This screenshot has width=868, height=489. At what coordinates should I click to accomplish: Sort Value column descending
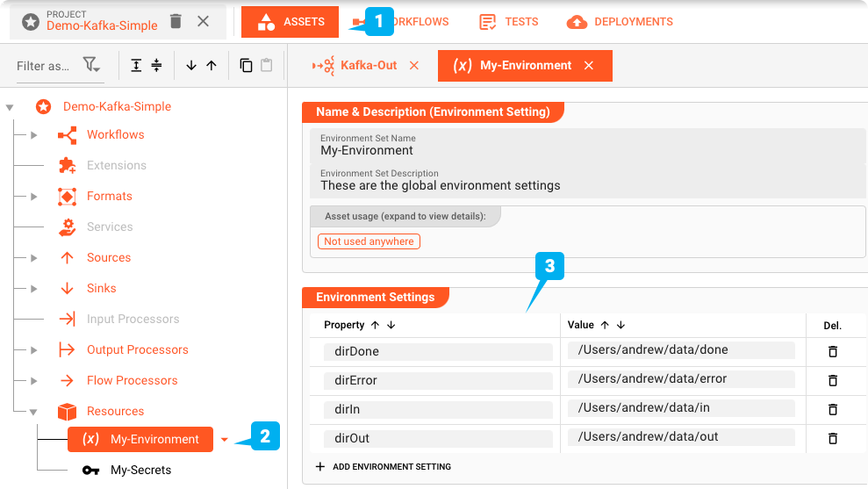pos(621,325)
